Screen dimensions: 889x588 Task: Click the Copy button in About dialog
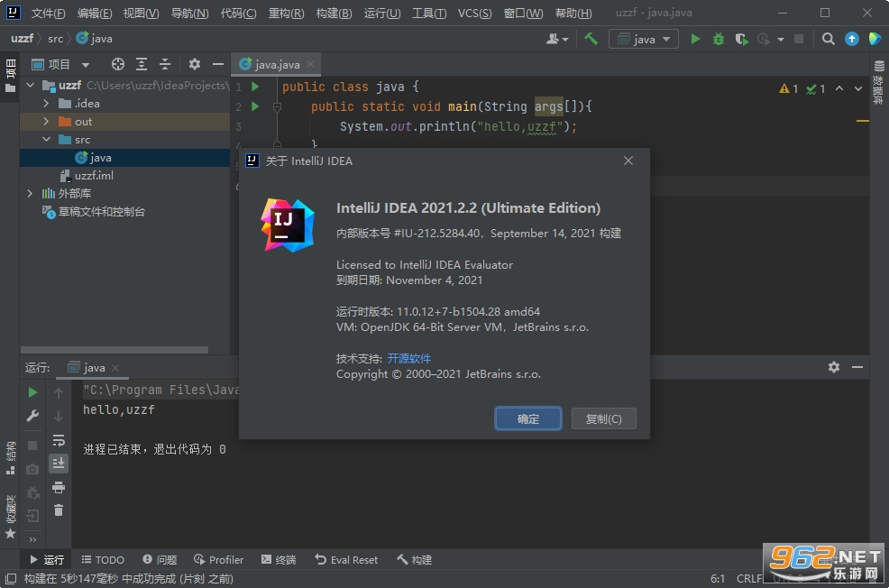[603, 418]
